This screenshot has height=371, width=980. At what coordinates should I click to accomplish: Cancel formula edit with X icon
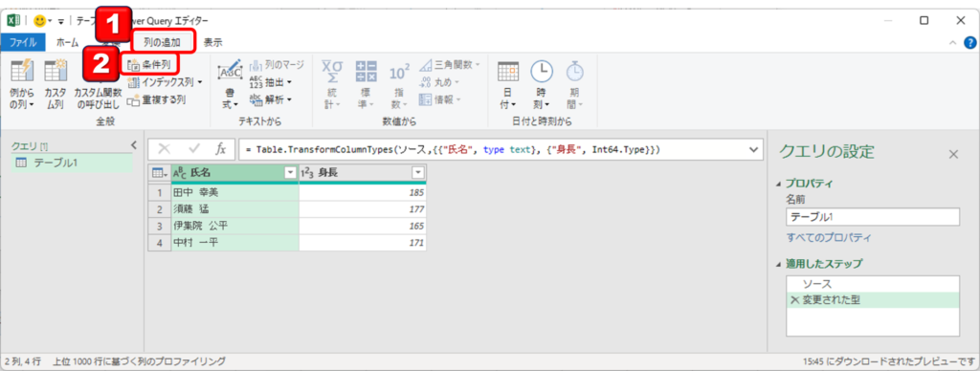point(165,148)
